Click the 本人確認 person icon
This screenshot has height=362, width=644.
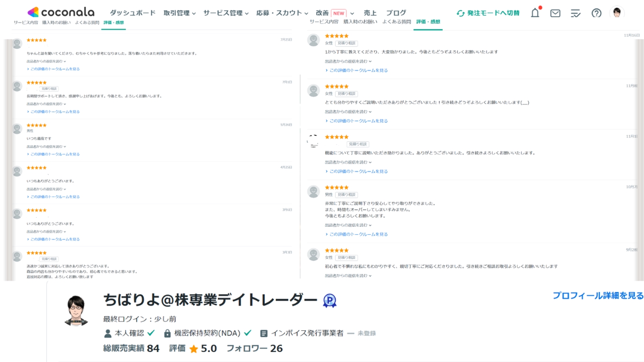click(108, 333)
